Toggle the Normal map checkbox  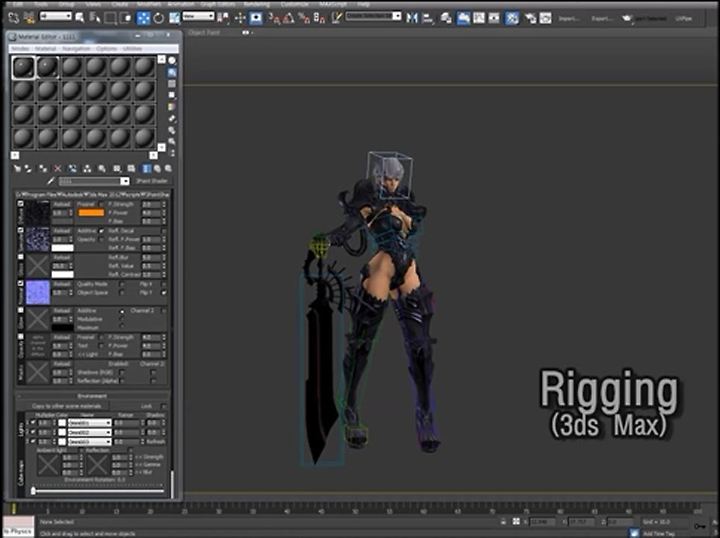[x=21, y=283]
